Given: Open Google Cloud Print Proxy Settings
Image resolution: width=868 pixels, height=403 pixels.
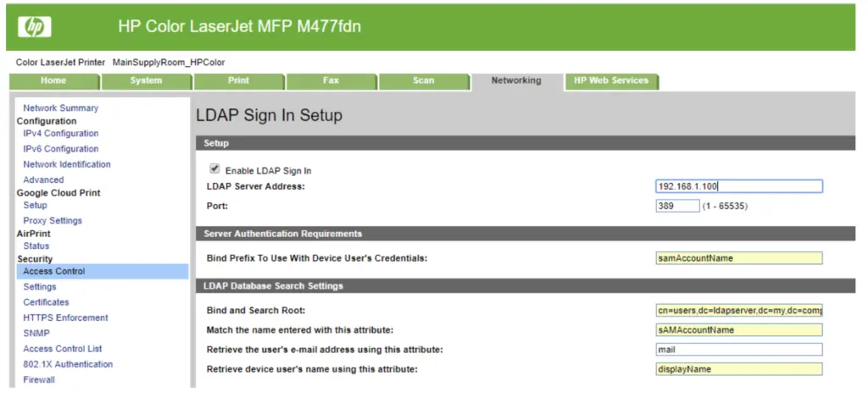Looking at the screenshot, I should (53, 221).
